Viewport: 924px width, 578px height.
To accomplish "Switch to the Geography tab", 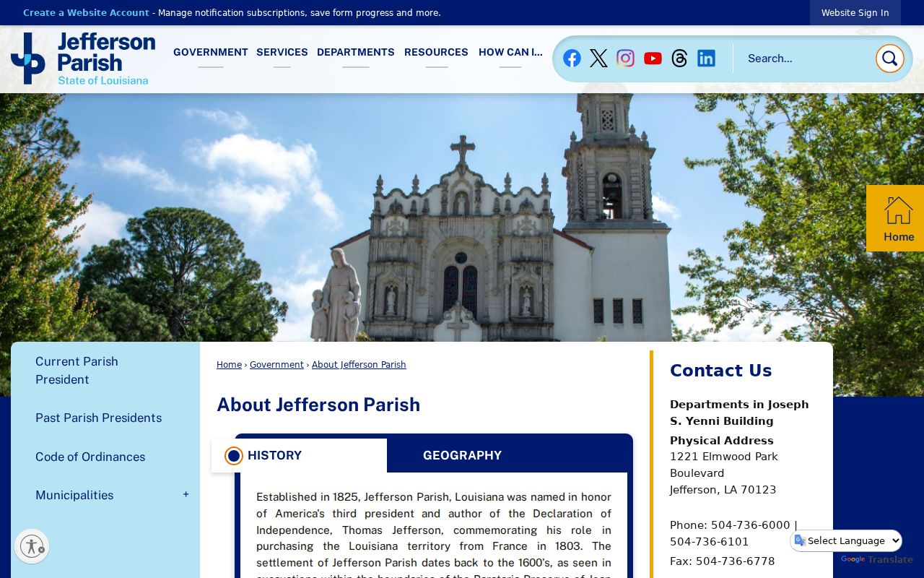I will coord(462,455).
